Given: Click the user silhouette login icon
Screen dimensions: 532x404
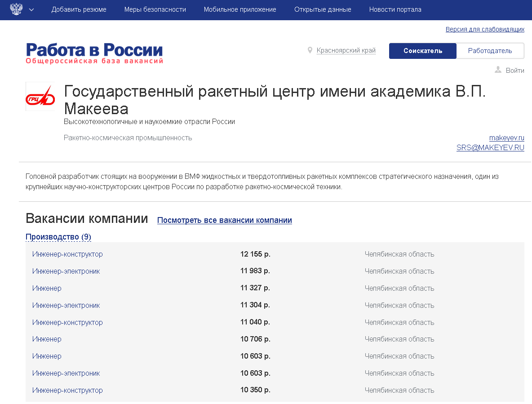Looking at the screenshot, I should [498, 70].
